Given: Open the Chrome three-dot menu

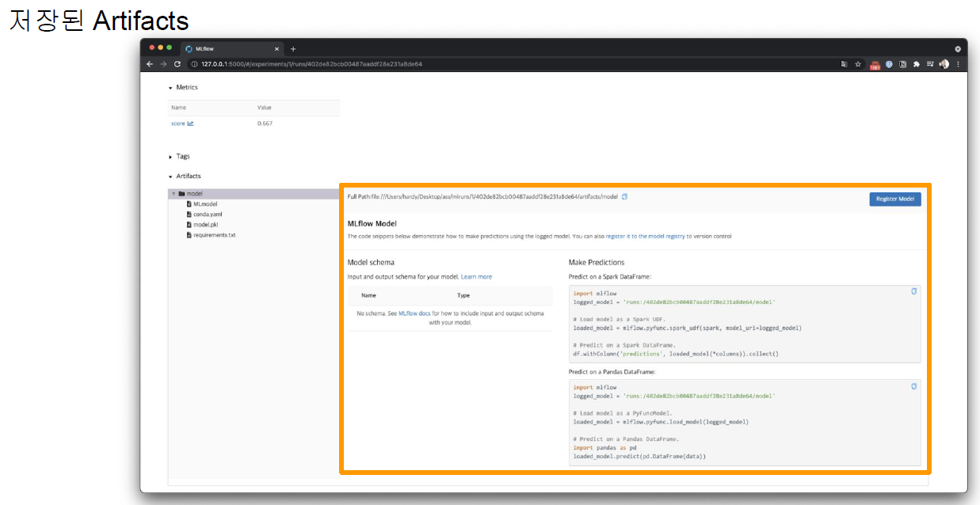Looking at the screenshot, I should (x=958, y=64).
